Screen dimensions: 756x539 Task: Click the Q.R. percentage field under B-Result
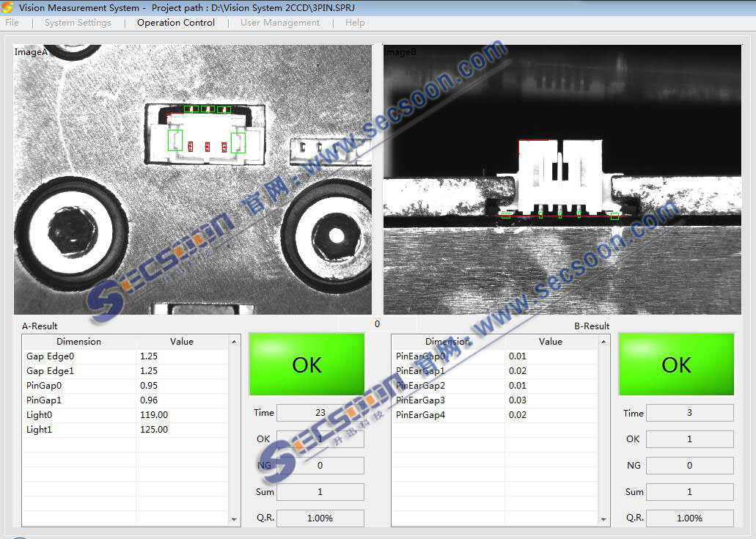click(x=689, y=518)
